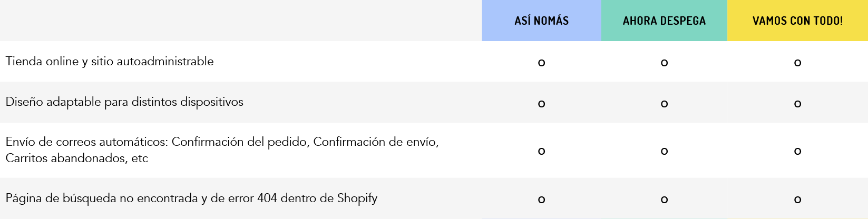Click error 404 row circle under VAMOS CON TODO!
Screen dimensions: 868x219
797,200
